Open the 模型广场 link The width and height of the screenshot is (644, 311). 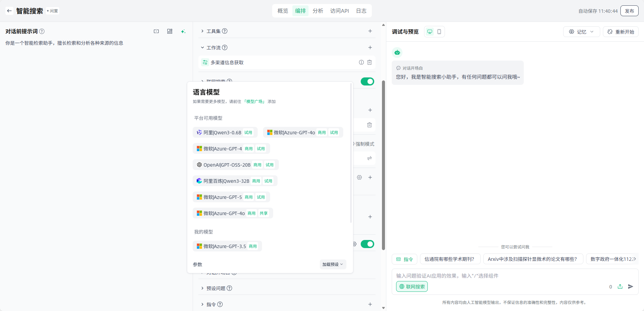[254, 101]
